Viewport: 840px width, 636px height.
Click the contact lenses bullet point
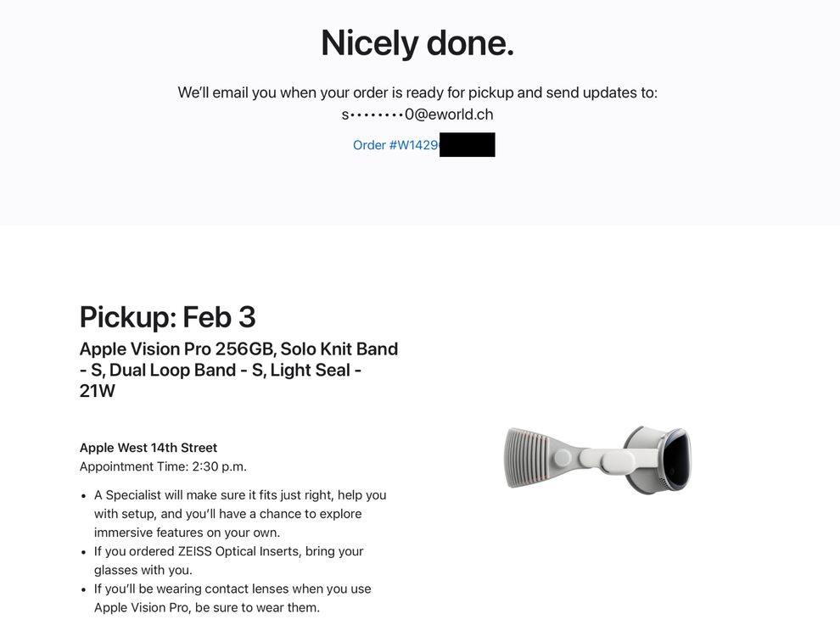click(232, 598)
